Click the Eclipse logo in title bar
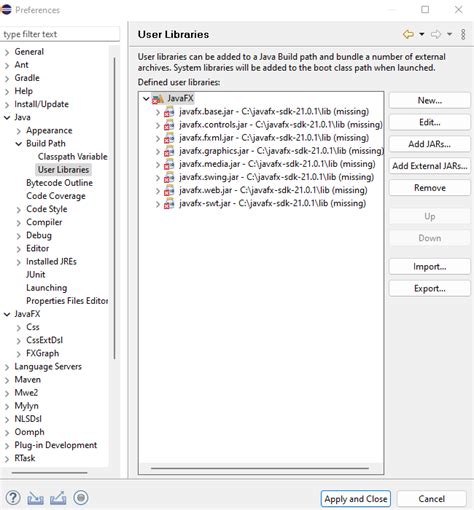The image size is (474, 510). click(x=6, y=10)
